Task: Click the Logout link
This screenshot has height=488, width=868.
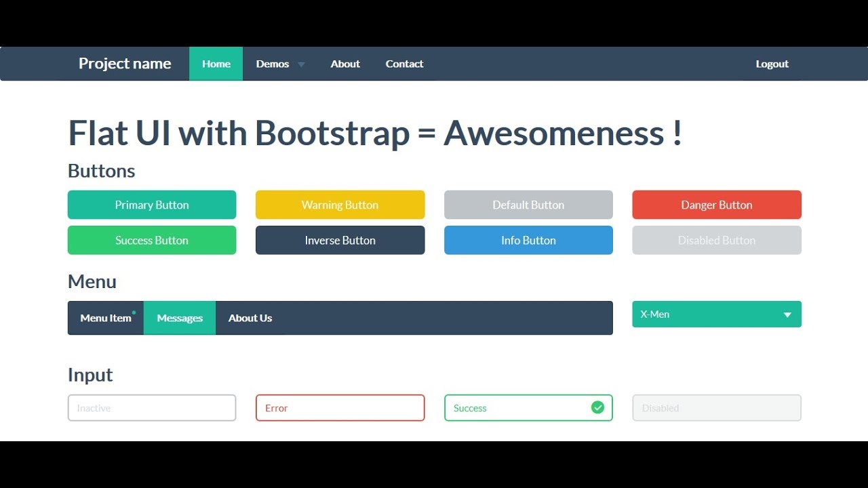Action: 772,64
